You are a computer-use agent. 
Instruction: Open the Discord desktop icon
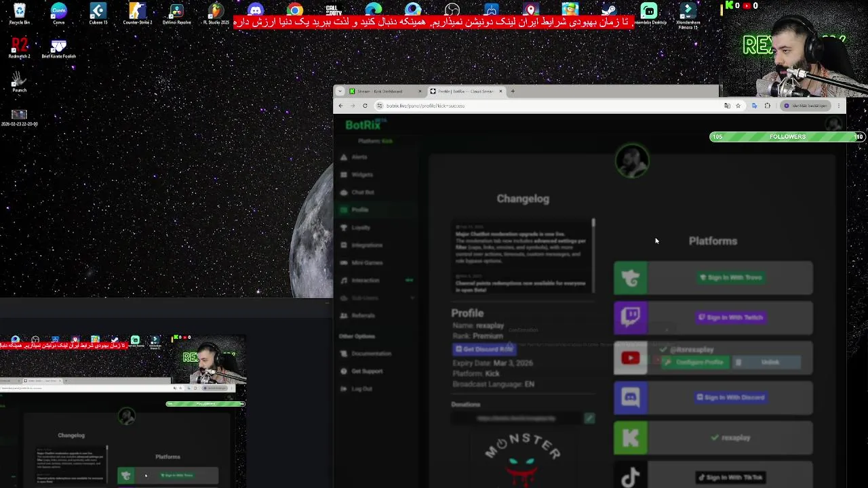[255, 9]
